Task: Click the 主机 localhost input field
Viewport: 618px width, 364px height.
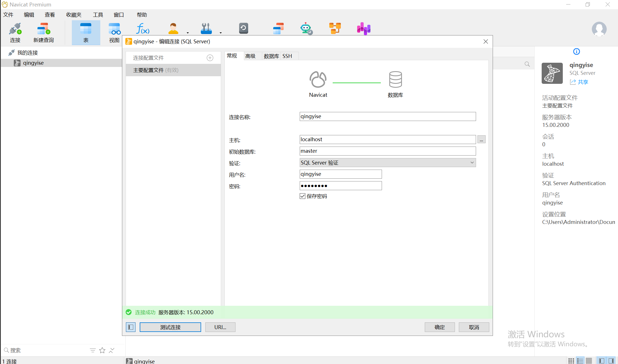Action: (388, 139)
